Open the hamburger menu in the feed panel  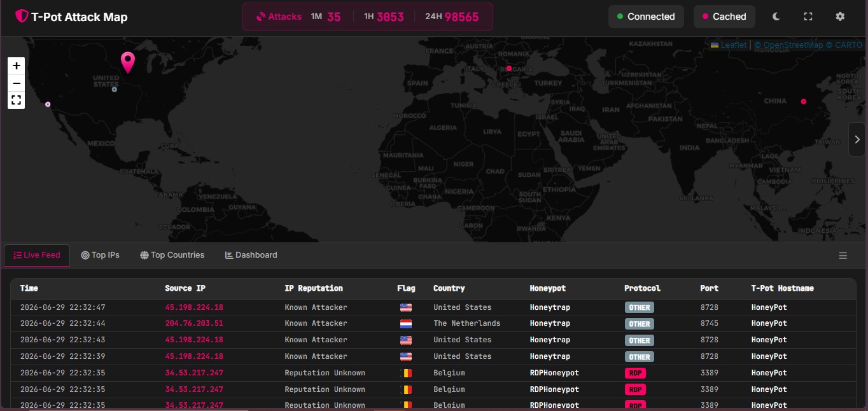[x=843, y=256]
